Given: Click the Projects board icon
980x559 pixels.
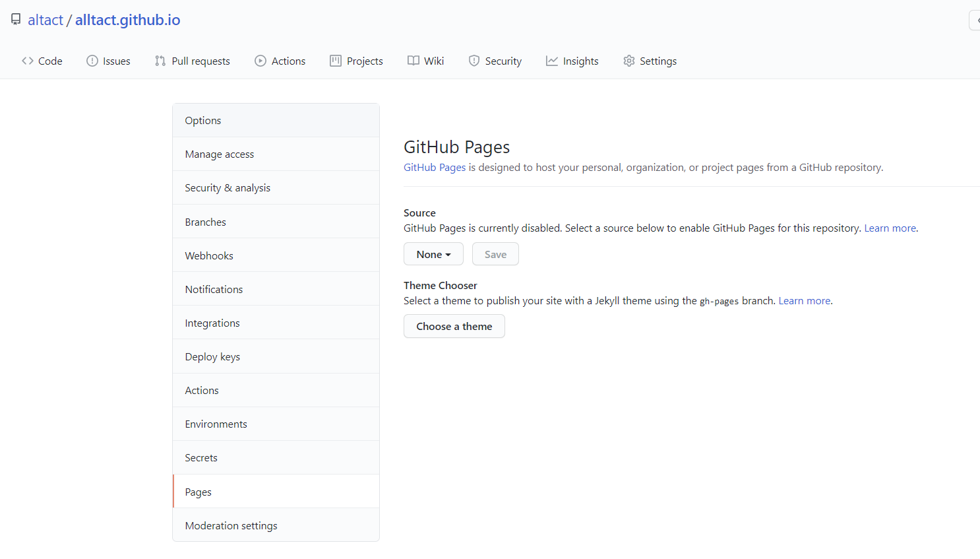Looking at the screenshot, I should click(336, 61).
